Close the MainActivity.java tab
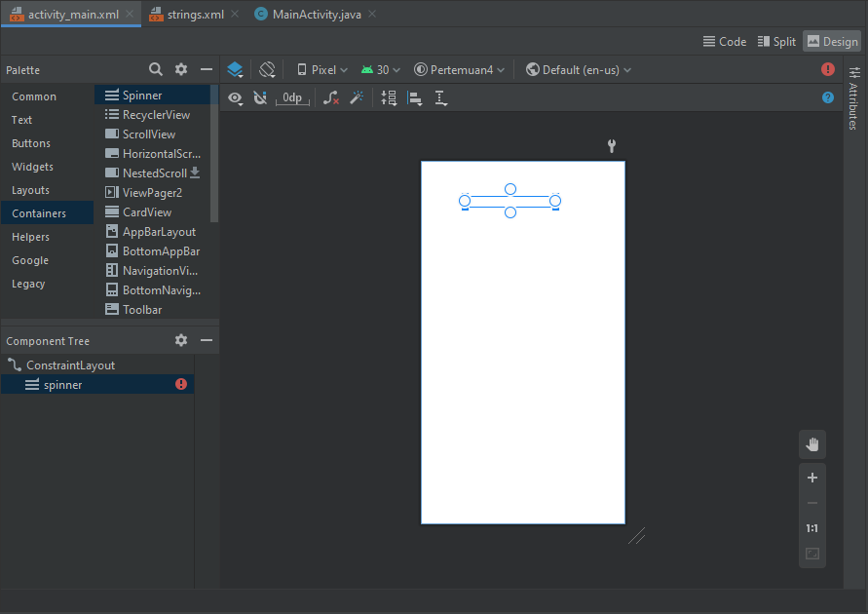 pyautogui.click(x=372, y=14)
